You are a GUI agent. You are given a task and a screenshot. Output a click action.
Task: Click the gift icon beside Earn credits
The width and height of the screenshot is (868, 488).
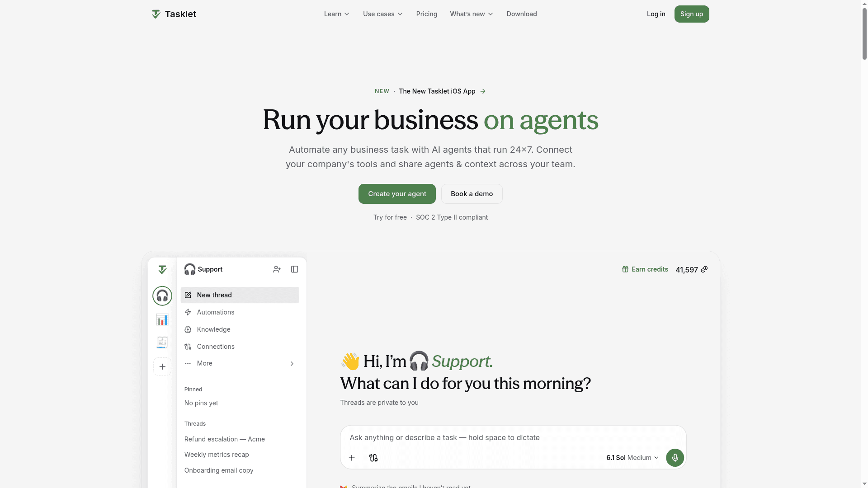[625, 269]
